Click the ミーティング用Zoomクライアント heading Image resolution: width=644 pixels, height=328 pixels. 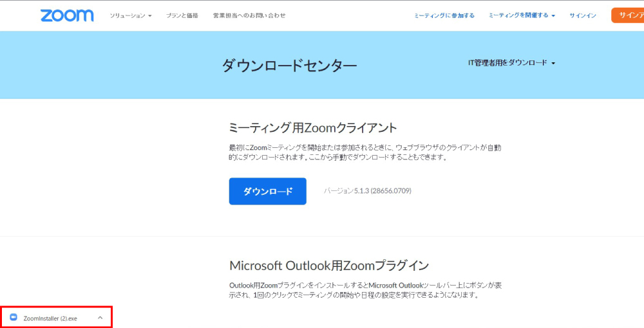tap(312, 127)
